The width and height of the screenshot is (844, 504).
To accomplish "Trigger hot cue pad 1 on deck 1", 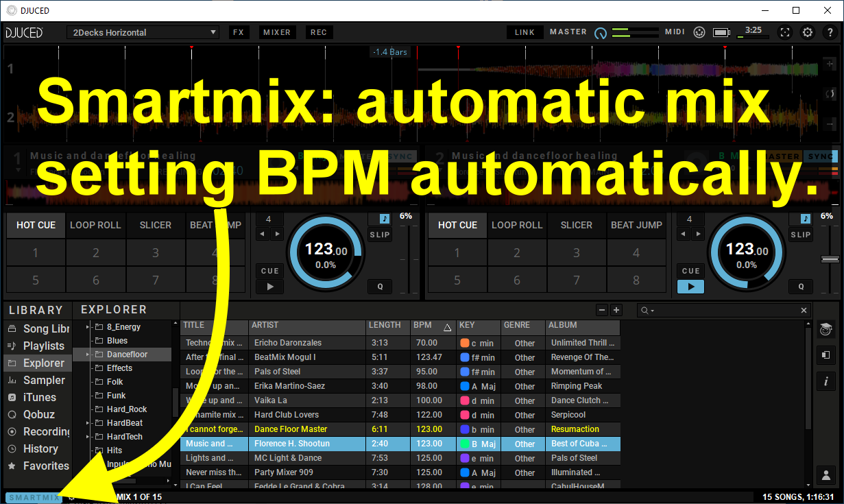I will (x=36, y=253).
